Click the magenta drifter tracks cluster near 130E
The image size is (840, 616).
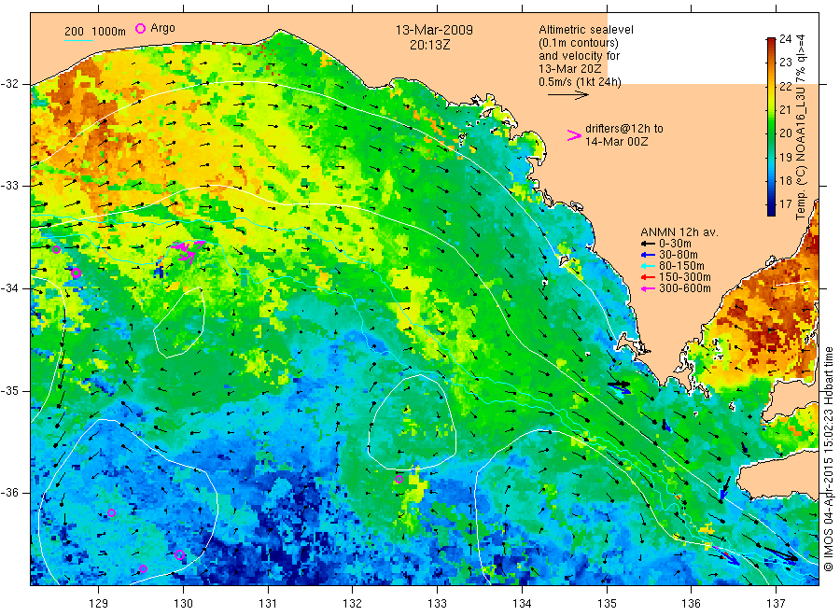[188, 251]
